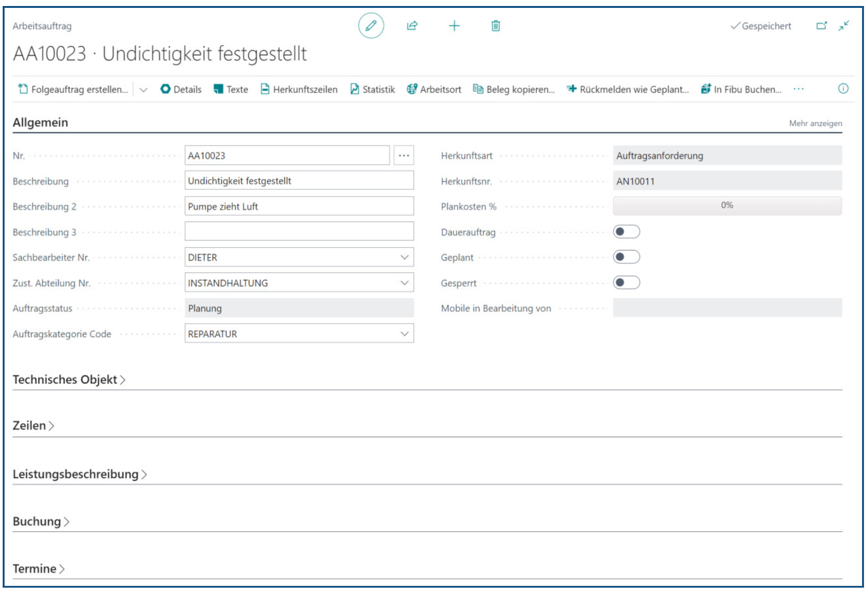Click Mobile in Bearbeitung von field
Screen dimensions: 868x594
[727, 308]
